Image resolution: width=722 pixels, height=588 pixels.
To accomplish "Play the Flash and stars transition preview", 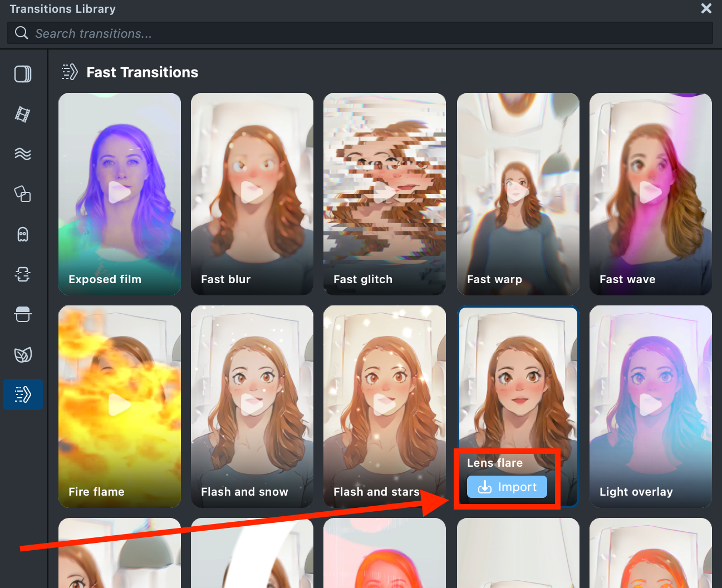I will (x=384, y=405).
